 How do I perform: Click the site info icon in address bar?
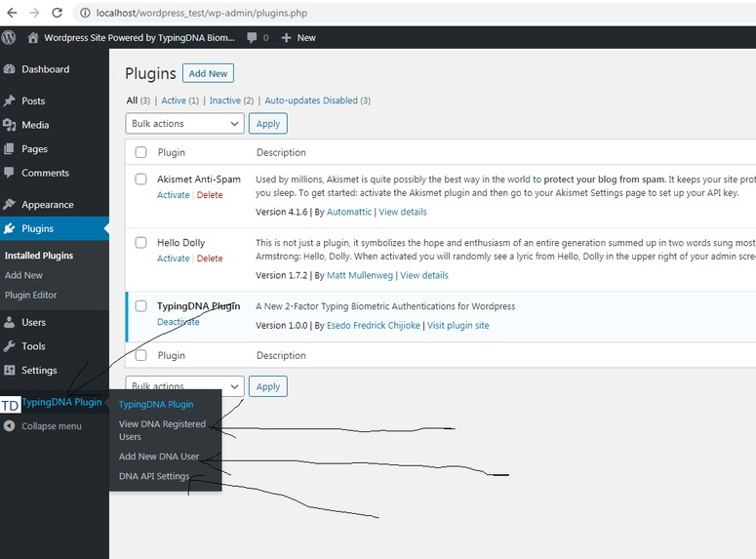pyautogui.click(x=85, y=13)
